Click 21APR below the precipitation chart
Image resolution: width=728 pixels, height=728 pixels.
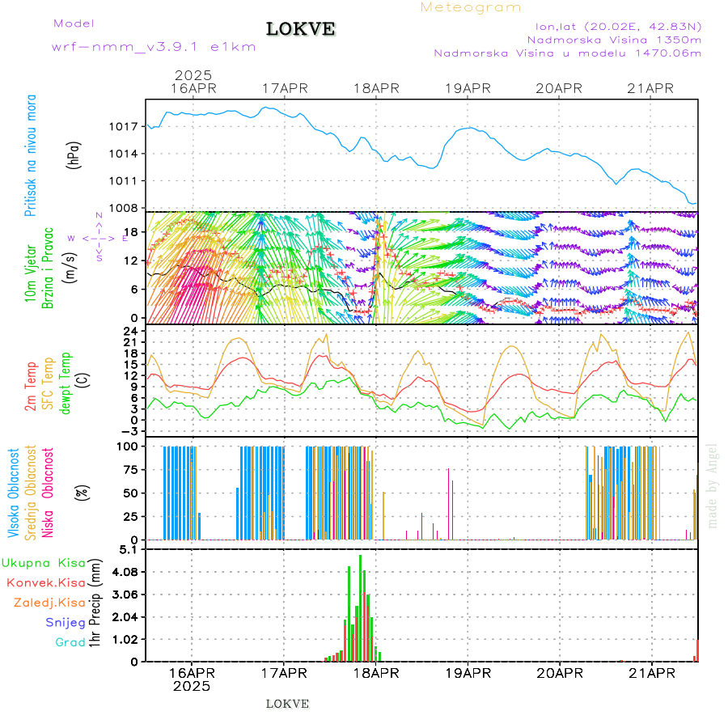click(652, 673)
